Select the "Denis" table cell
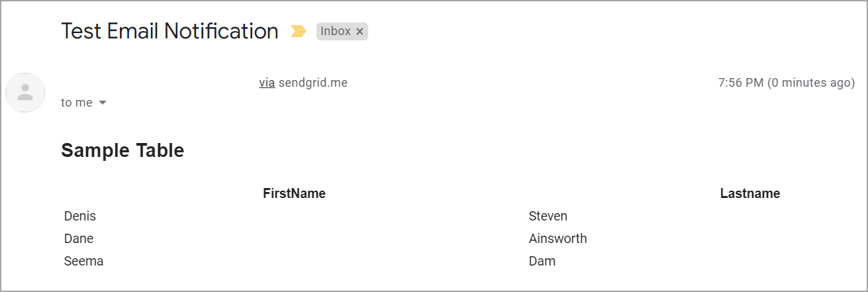This screenshot has height=292, width=868. [80, 216]
